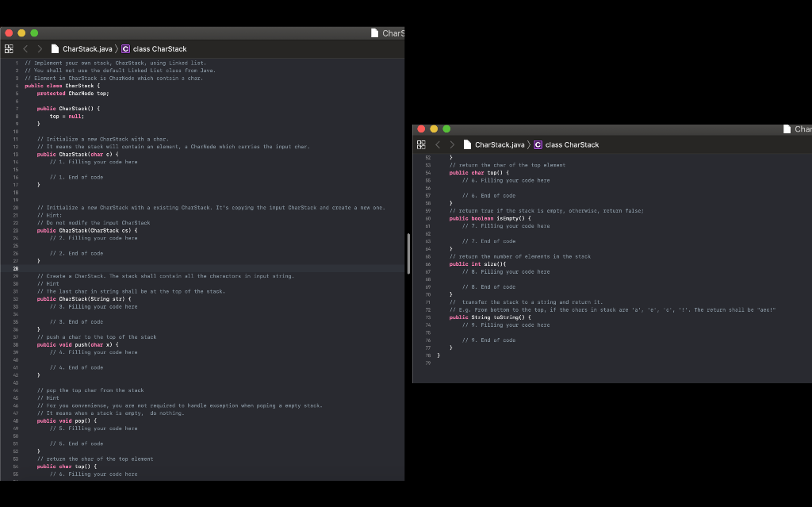
Task: Click line number 79 in right window gutter
Action: pos(427,363)
